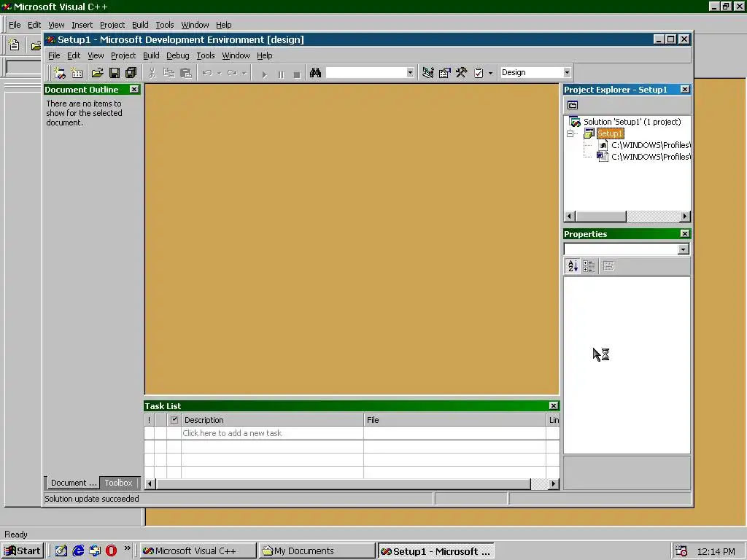Screen dimensions: 747x560
Task: Click the Toolbox hammer and wrench icon
Action: 461,73
